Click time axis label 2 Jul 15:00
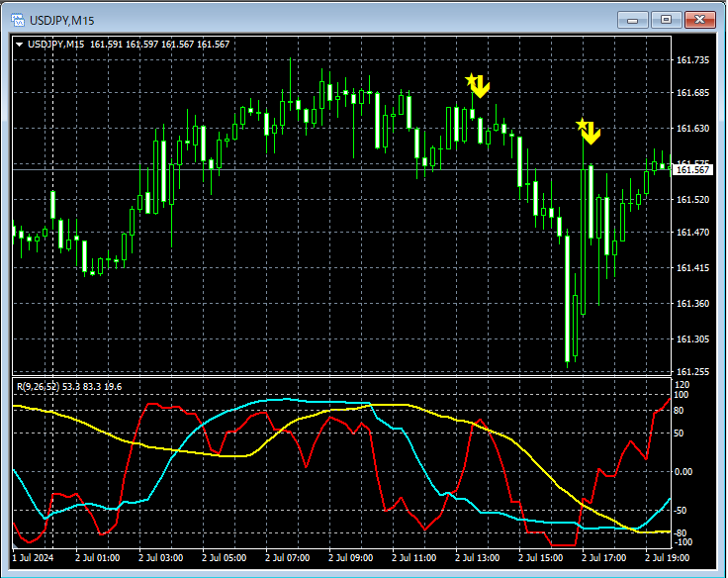 point(540,557)
